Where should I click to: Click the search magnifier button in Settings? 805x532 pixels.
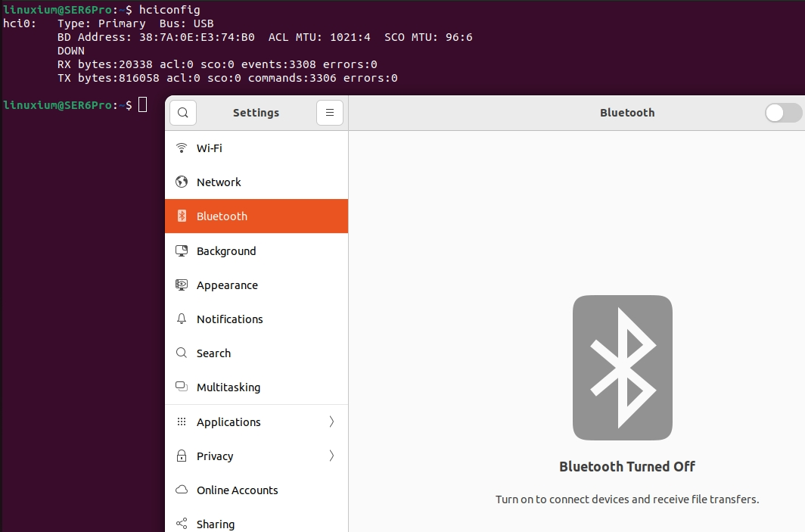(x=183, y=113)
